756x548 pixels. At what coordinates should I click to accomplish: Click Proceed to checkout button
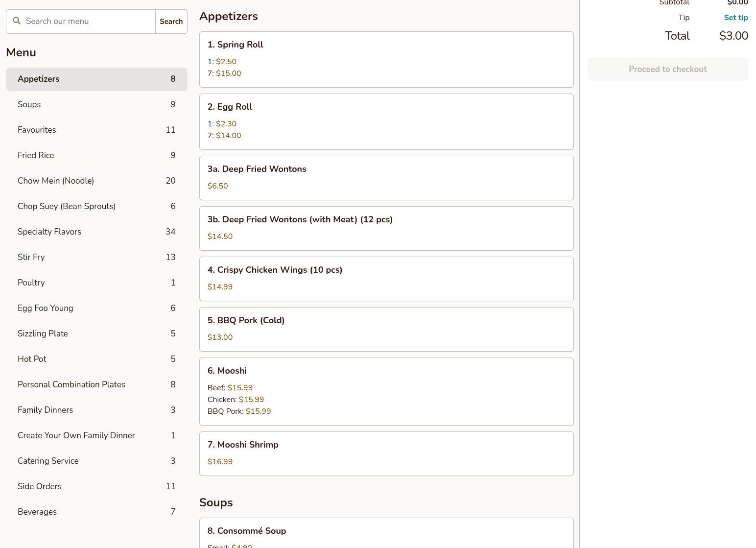tap(667, 70)
